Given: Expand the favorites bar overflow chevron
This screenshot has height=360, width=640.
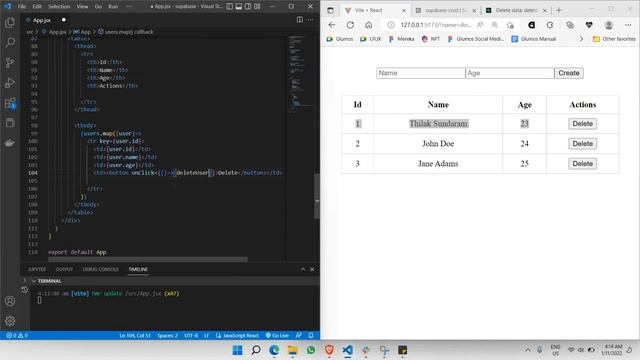Looking at the screenshot, I should pyautogui.click(x=581, y=39).
